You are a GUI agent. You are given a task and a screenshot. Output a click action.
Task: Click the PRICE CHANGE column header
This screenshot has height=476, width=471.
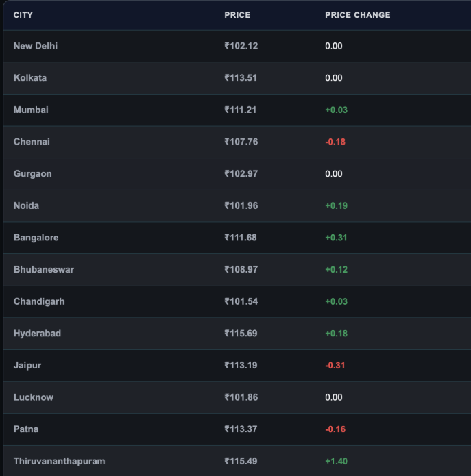[358, 15]
